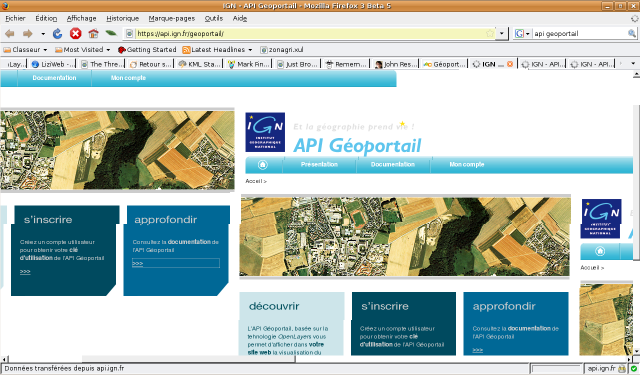Switch to the KML Sta... tab

[199, 64]
